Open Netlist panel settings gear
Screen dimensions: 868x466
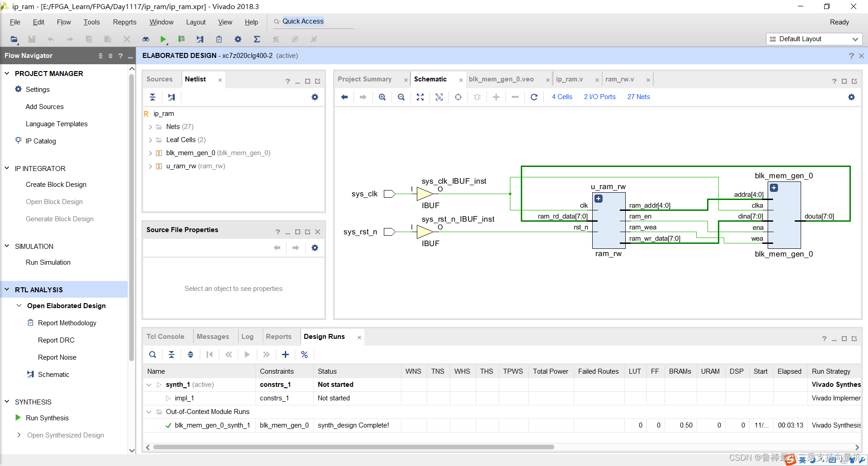315,97
